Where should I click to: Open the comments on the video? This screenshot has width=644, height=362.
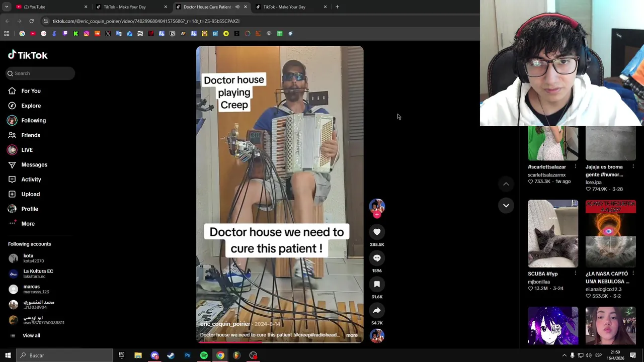pyautogui.click(x=377, y=258)
